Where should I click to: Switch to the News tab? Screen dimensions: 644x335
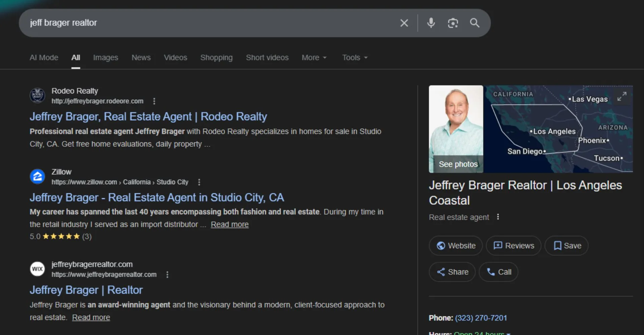point(141,58)
